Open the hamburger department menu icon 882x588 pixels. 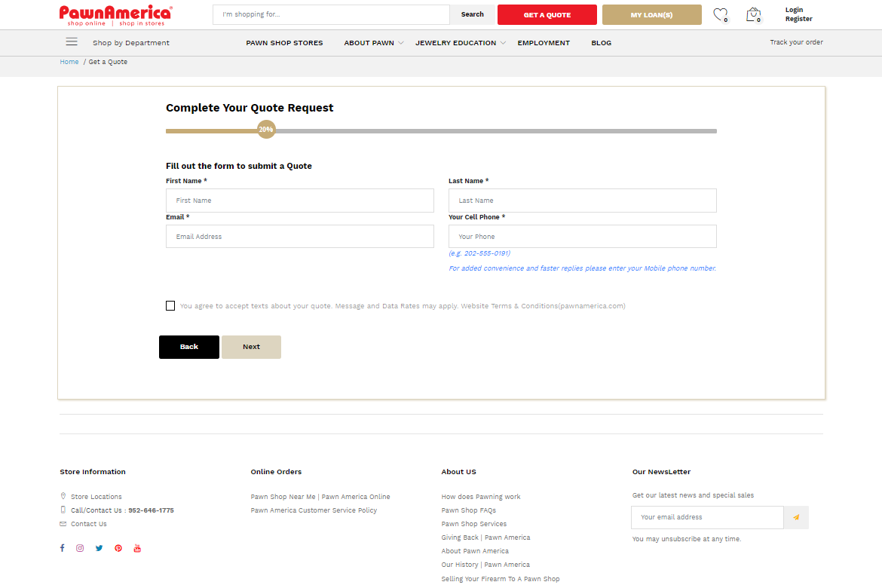72,41
